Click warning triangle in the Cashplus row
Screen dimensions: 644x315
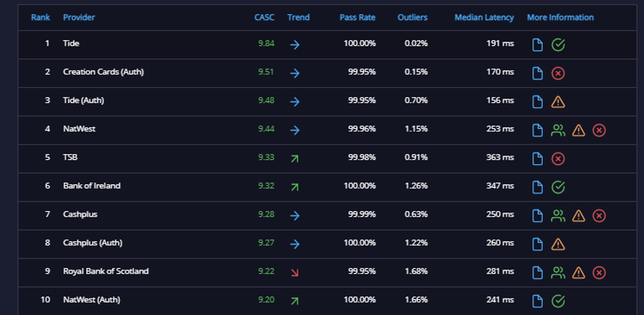coord(578,215)
